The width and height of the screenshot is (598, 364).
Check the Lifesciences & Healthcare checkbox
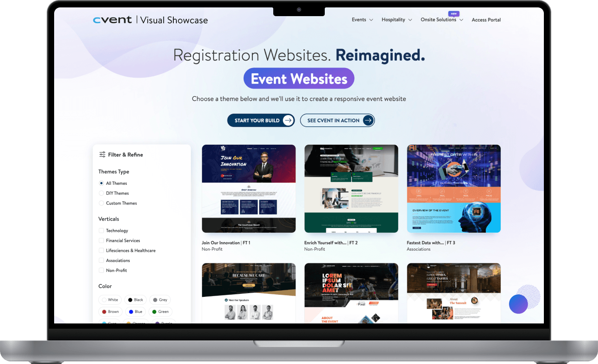click(x=101, y=251)
